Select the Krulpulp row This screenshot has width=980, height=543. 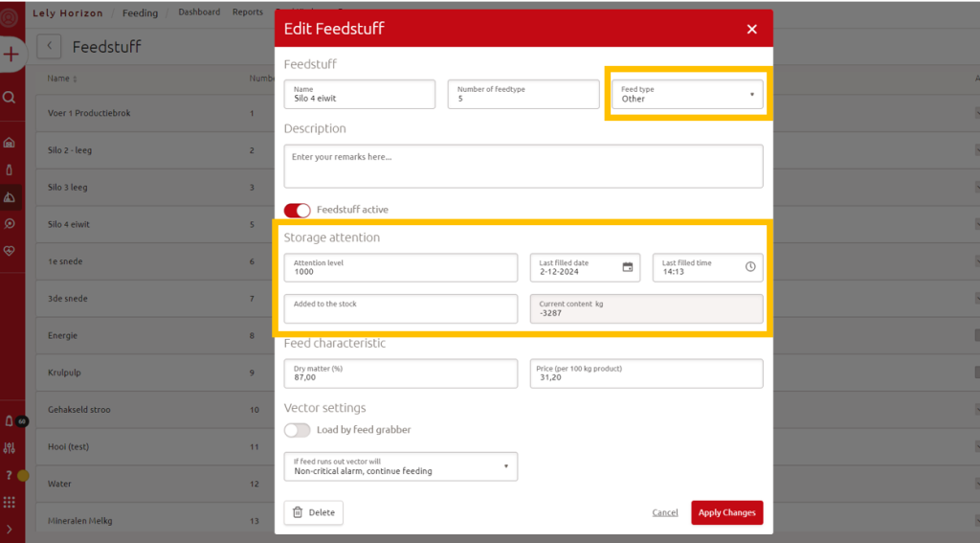coord(155,373)
